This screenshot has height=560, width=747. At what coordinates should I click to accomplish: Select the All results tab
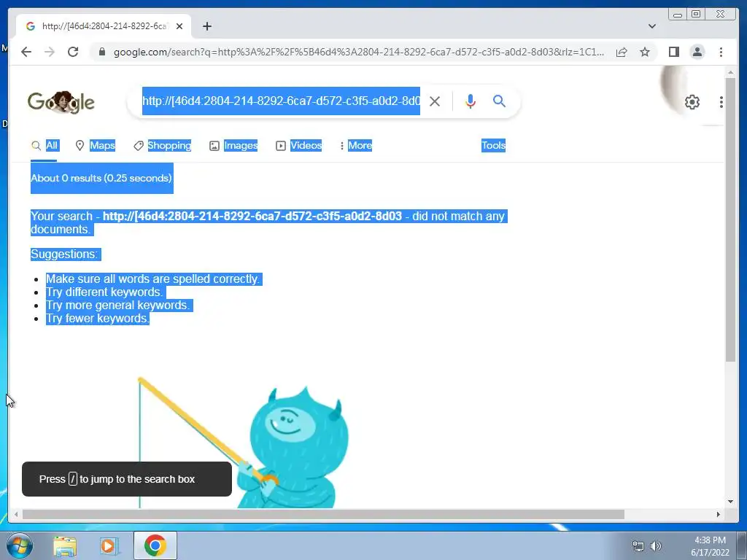(44, 145)
